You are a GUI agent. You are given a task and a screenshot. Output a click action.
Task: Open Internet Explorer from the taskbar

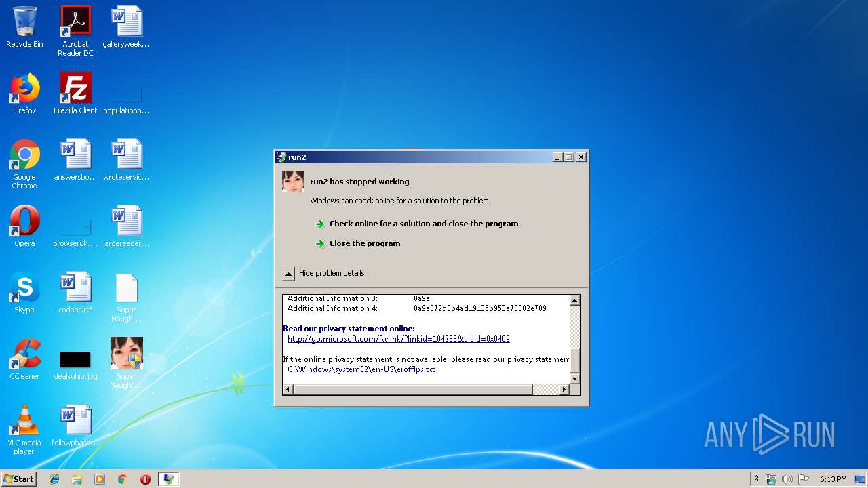click(x=54, y=479)
